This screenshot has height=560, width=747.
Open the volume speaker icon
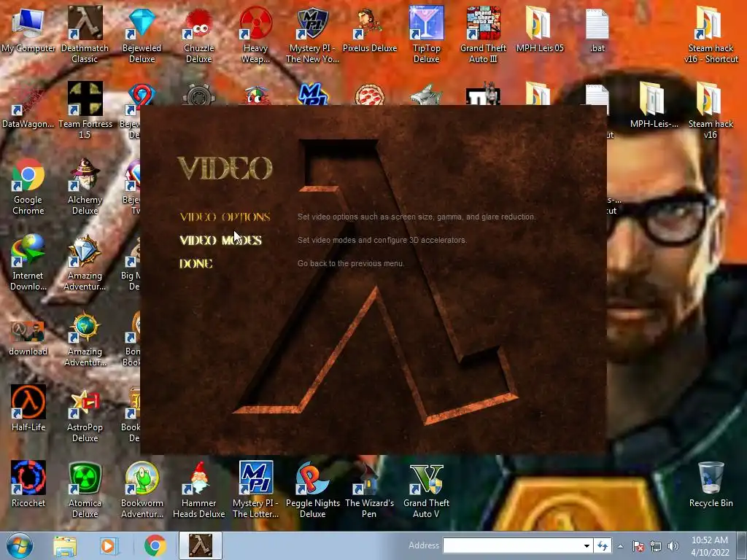[673, 546]
